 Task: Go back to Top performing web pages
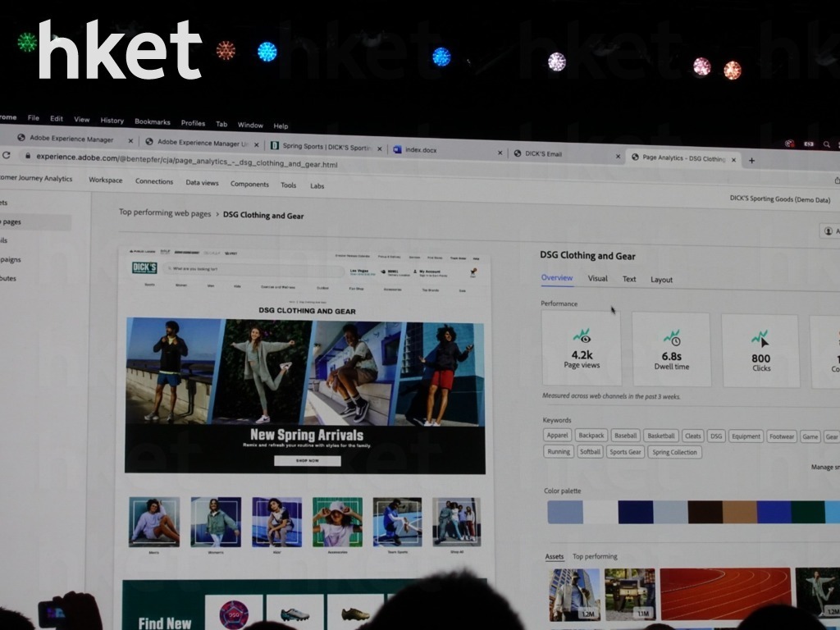(165, 213)
